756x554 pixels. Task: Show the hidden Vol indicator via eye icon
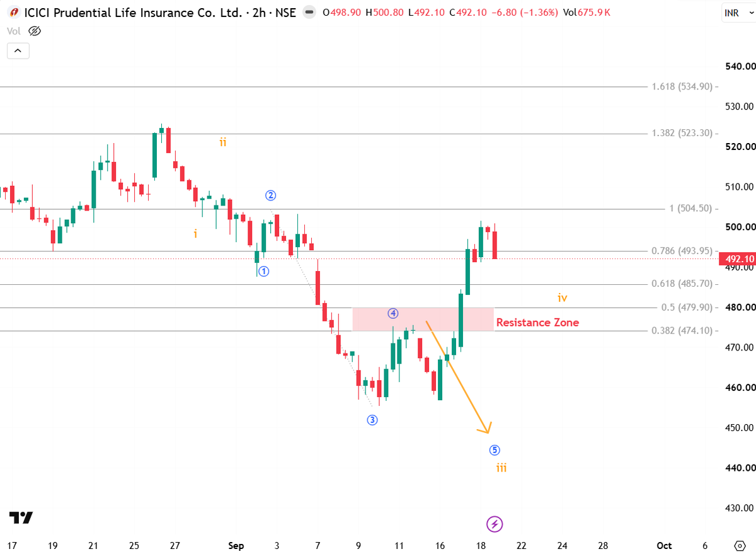(35, 30)
